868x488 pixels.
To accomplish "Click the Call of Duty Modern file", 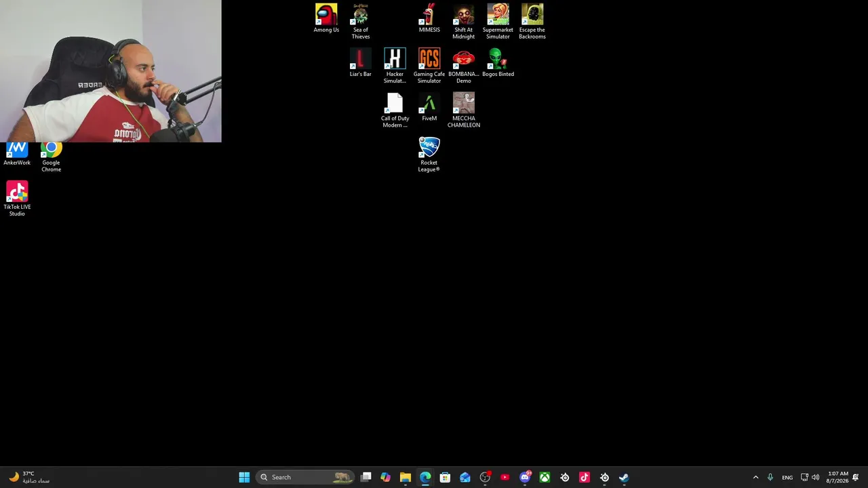I will click(x=395, y=110).
